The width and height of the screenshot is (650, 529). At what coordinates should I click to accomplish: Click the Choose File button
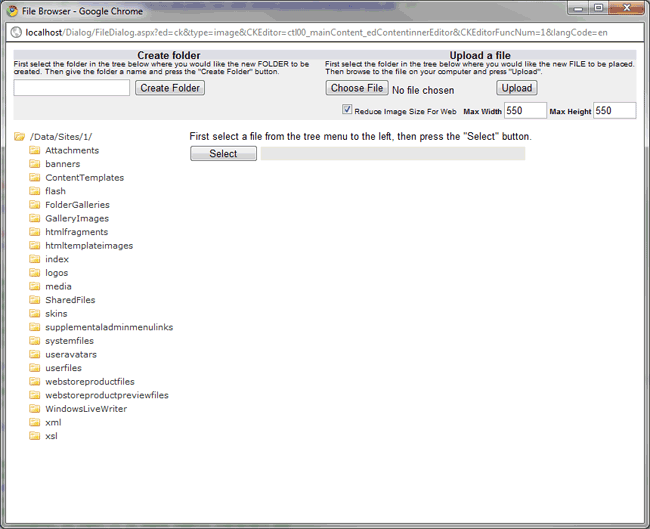[x=357, y=88]
